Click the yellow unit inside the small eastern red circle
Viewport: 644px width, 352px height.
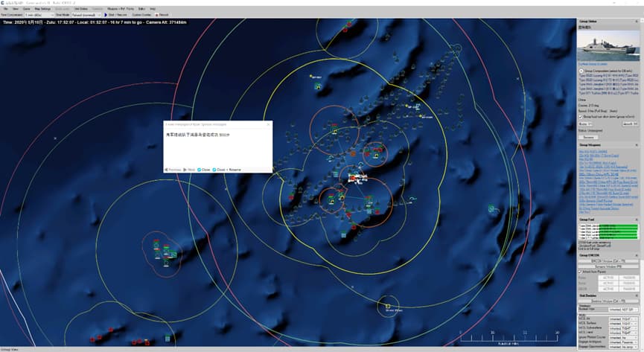(376, 156)
